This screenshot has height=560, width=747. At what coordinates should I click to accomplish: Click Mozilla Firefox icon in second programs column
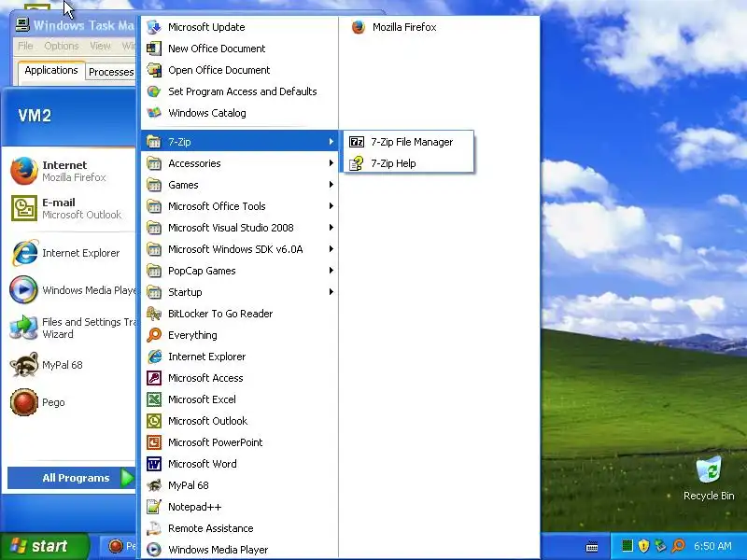coord(359,27)
